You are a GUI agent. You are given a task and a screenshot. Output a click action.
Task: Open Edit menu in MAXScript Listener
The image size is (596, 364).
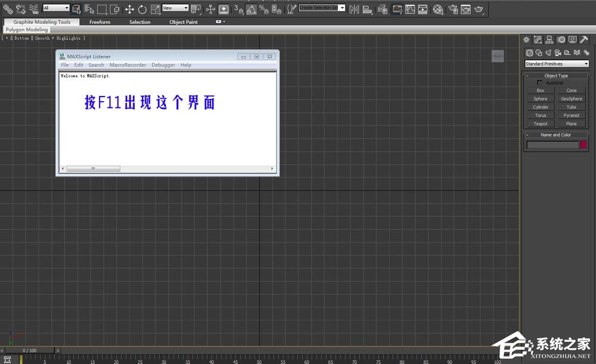pyautogui.click(x=79, y=65)
